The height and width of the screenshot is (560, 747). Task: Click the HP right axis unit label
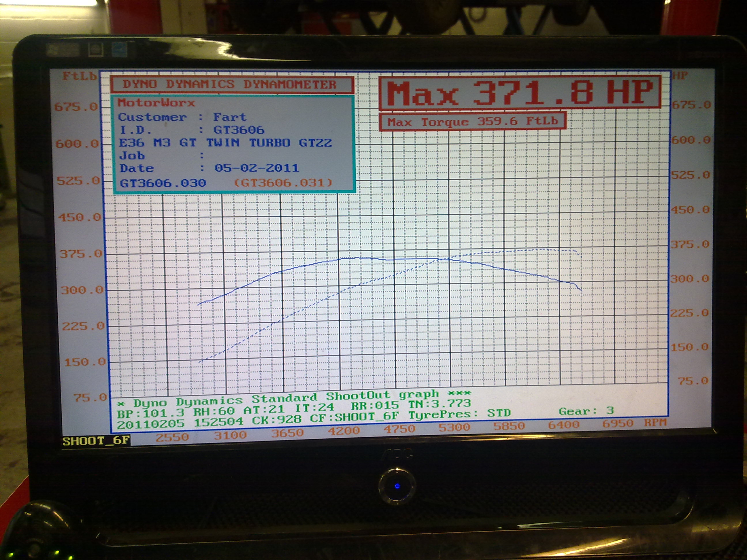680,75
